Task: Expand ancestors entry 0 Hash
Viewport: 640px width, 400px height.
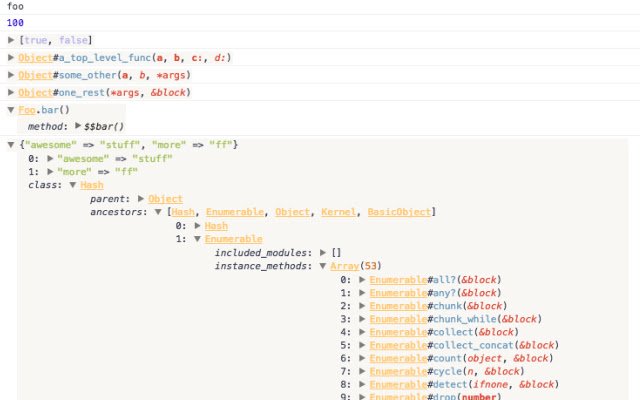Action: tap(198, 226)
